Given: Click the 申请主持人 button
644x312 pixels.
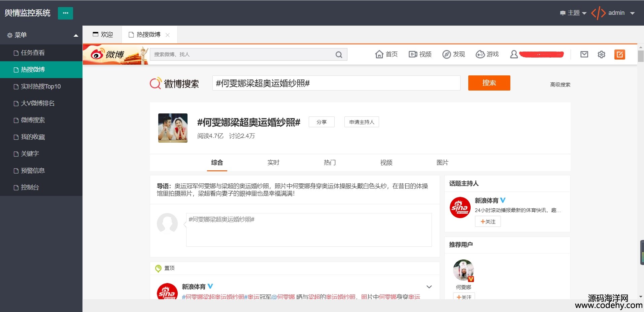Looking at the screenshot, I should [362, 122].
